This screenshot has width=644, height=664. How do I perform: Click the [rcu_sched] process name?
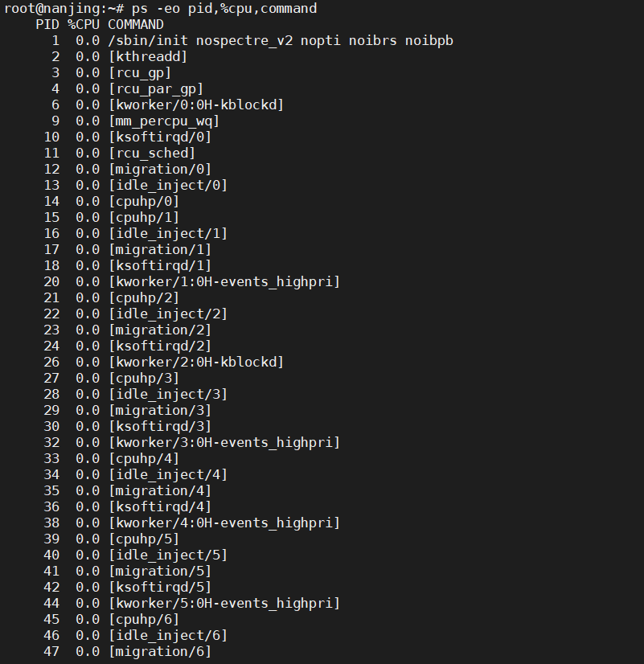152,154
